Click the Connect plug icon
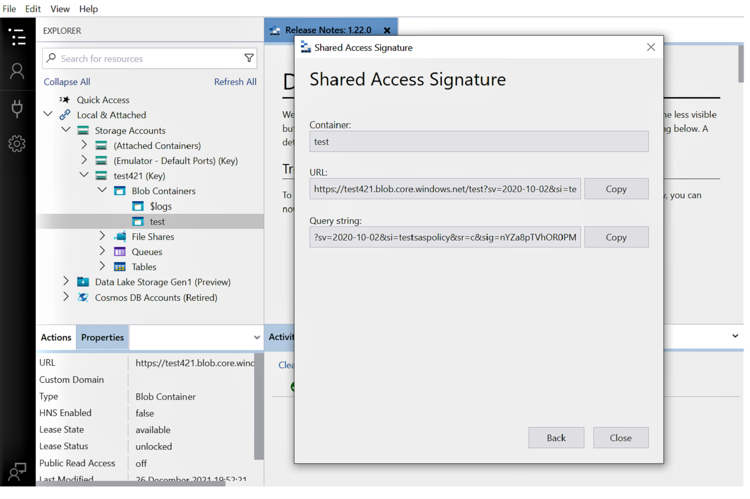 [17, 108]
